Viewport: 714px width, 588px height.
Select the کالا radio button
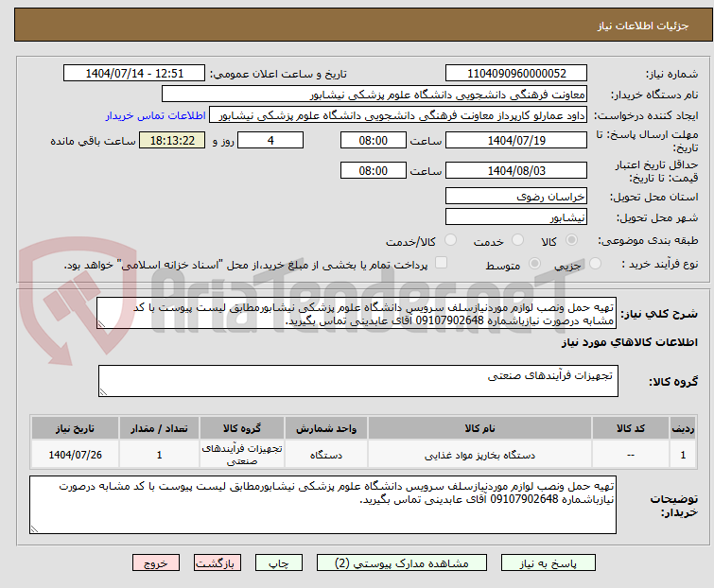click(571, 240)
